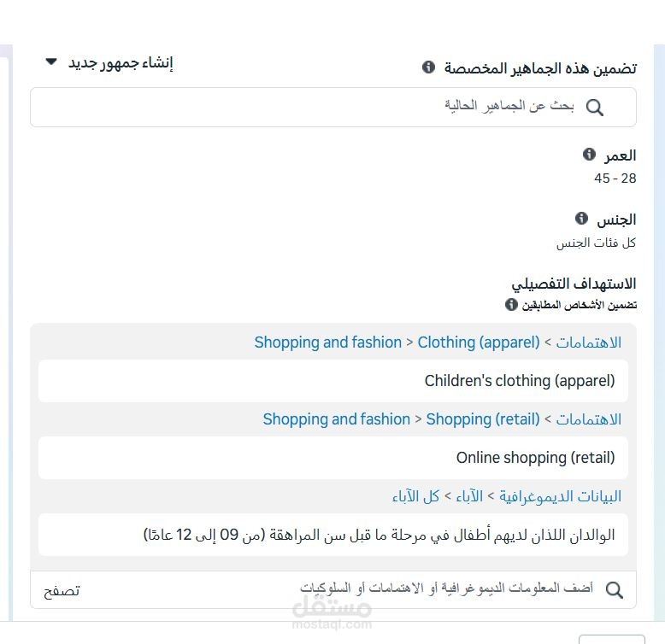Click the info icon next to الجنس

pos(581,219)
